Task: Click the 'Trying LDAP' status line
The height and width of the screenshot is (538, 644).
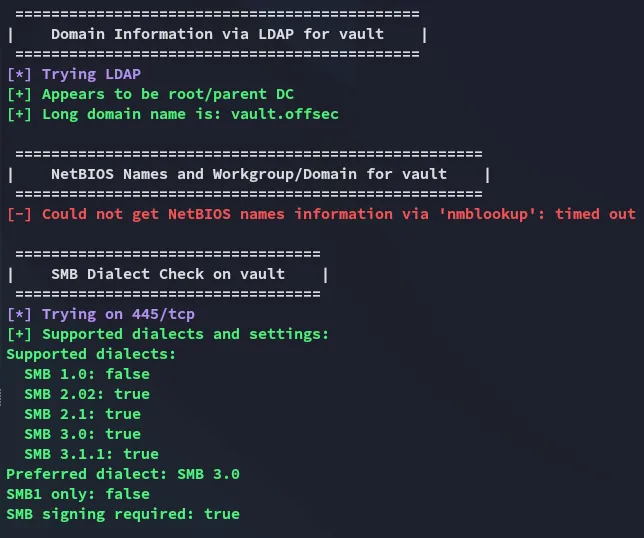Action: pos(74,74)
